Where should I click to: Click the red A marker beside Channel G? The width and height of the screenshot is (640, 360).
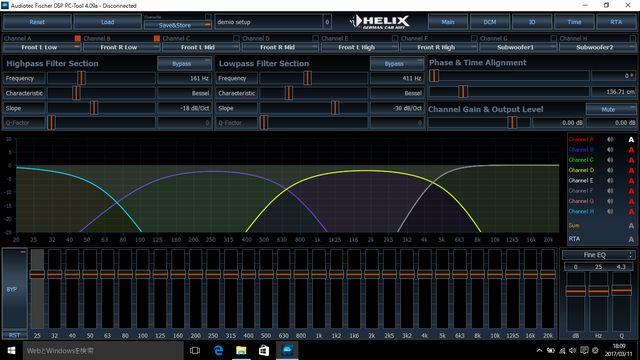[x=631, y=201]
